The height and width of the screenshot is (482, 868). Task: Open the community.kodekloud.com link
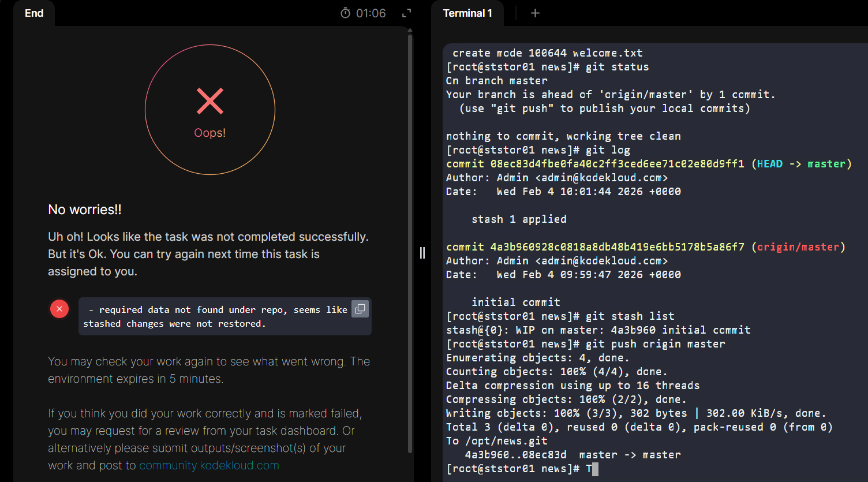pos(209,465)
